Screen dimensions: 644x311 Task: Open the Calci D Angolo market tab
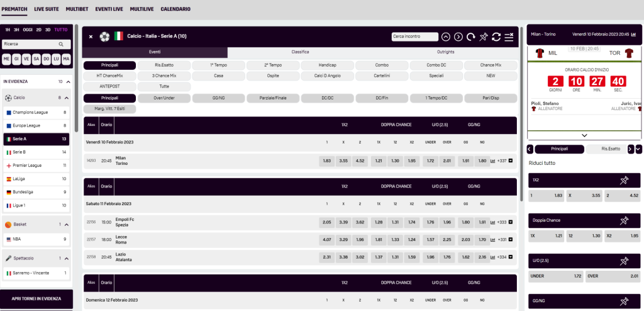[327, 76]
